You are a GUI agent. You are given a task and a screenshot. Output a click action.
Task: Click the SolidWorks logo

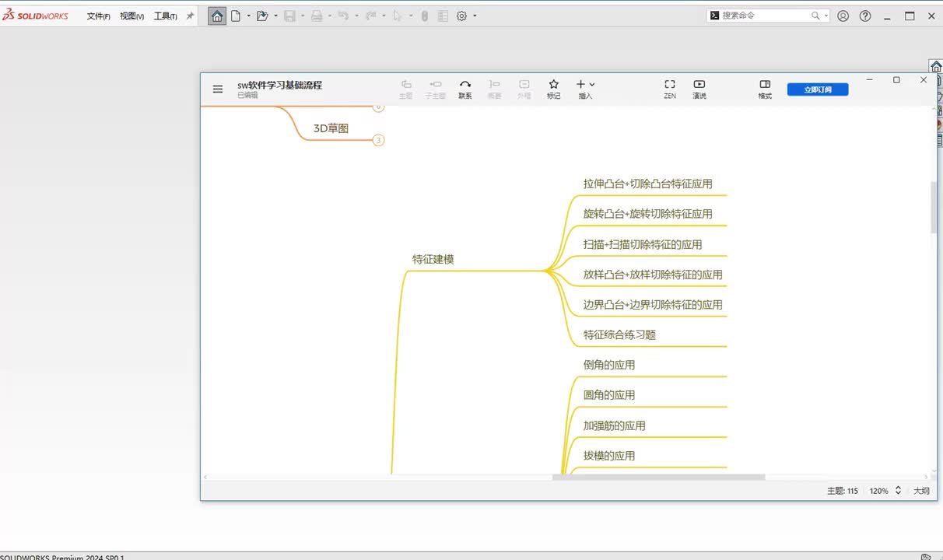(35, 16)
